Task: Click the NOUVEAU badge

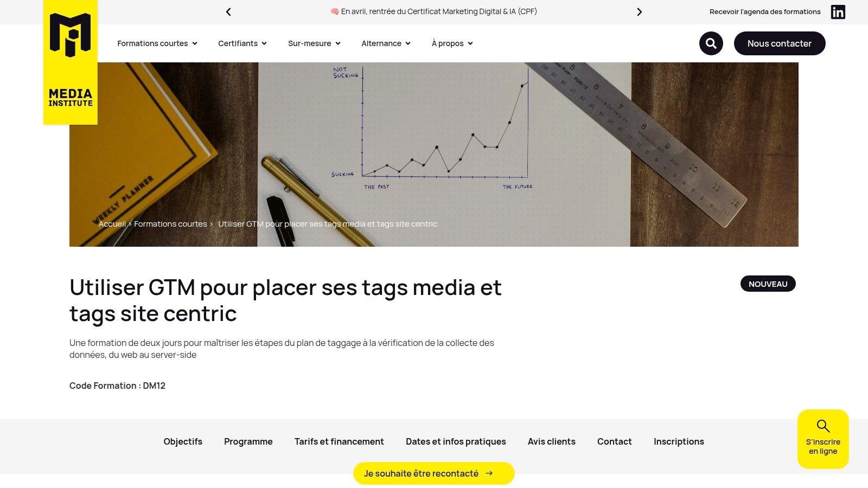Action: pos(768,284)
